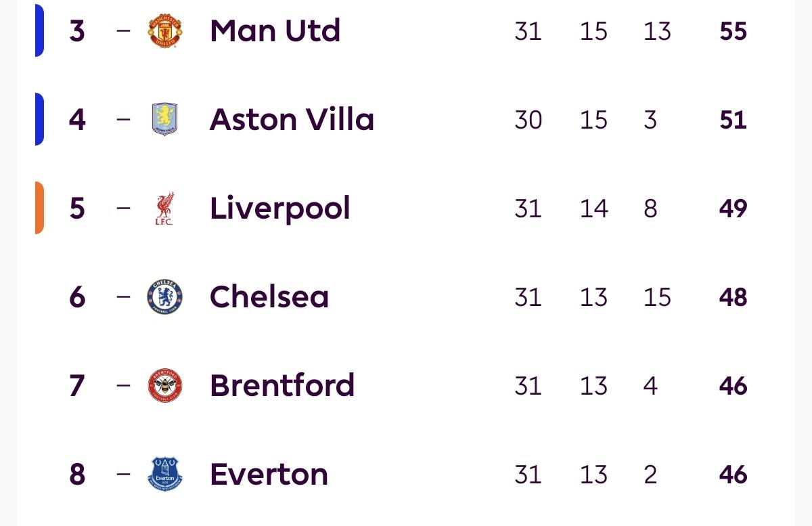This screenshot has height=526, width=812.
Task: Click the position-change dash beside Chelsea
Action: pyautogui.click(x=122, y=297)
